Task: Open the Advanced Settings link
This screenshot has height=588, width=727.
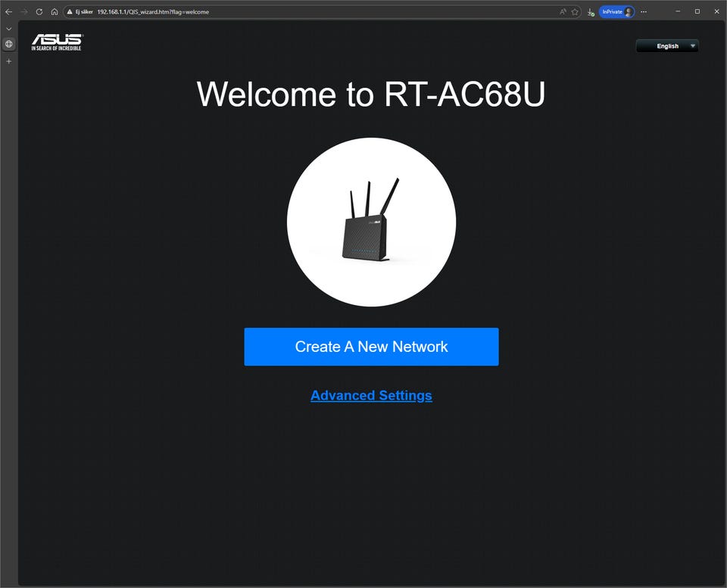Action: pos(371,395)
